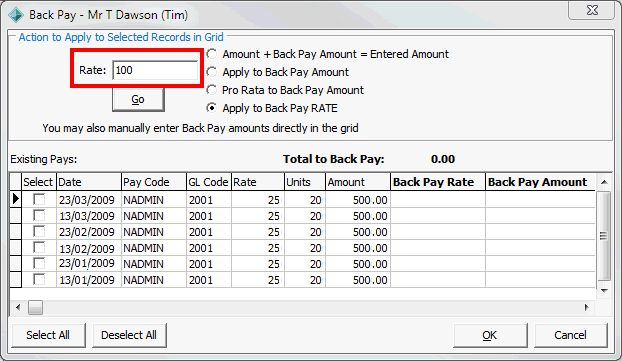This screenshot has width=622, height=361.
Task: Close the Back Pay dialog window
Action: click(x=592, y=10)
